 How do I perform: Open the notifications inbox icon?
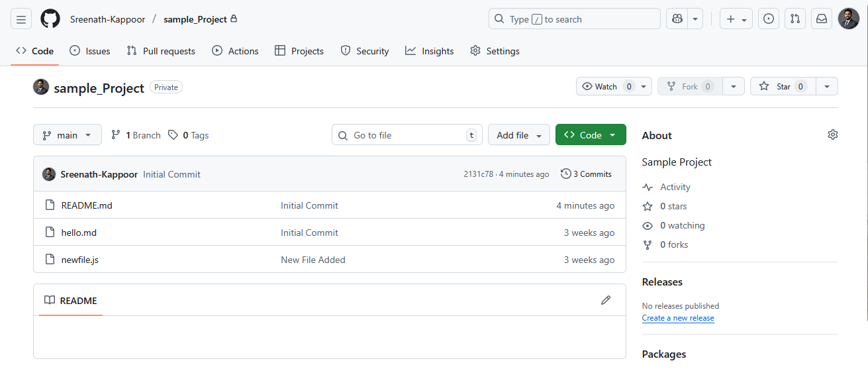[x=822, y=19]
